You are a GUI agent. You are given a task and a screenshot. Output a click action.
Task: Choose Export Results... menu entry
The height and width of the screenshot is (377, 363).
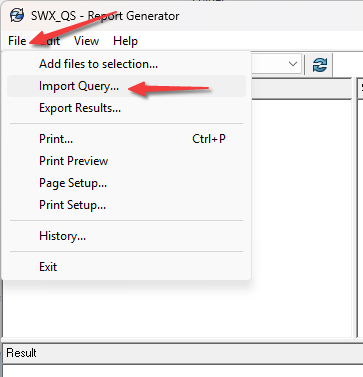pos(126,108)
